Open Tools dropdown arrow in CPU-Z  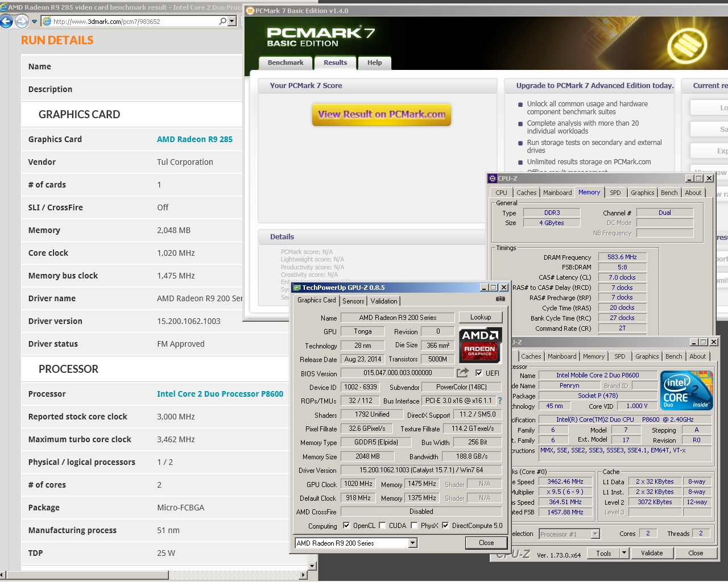(x=624, y=553)
